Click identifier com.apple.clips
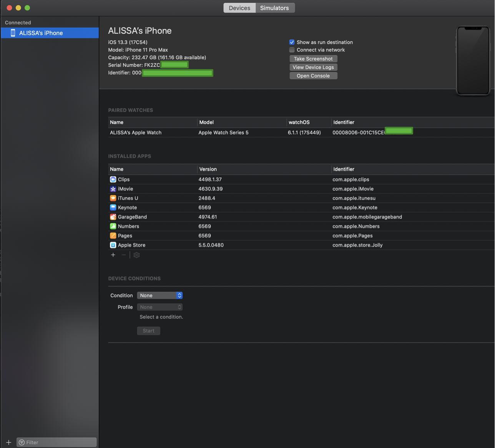The image size is (495, 448). [x=351, y=179]
